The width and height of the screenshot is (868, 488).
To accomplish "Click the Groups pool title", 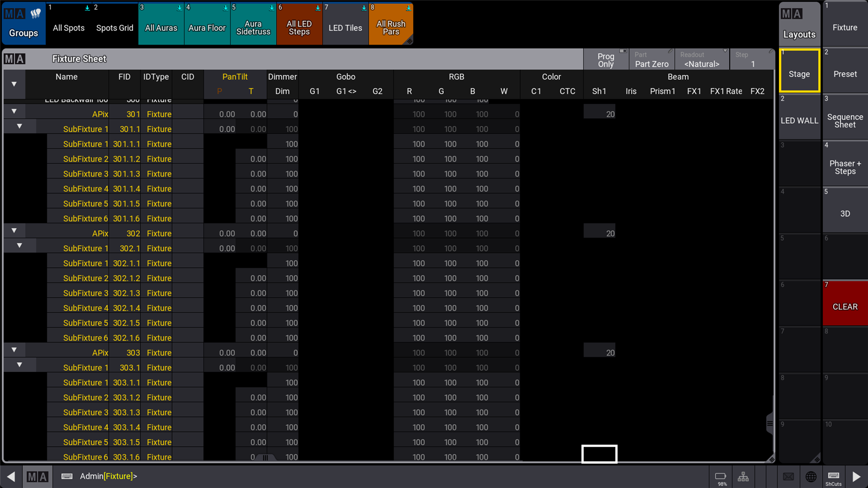I will pos(23,33).
